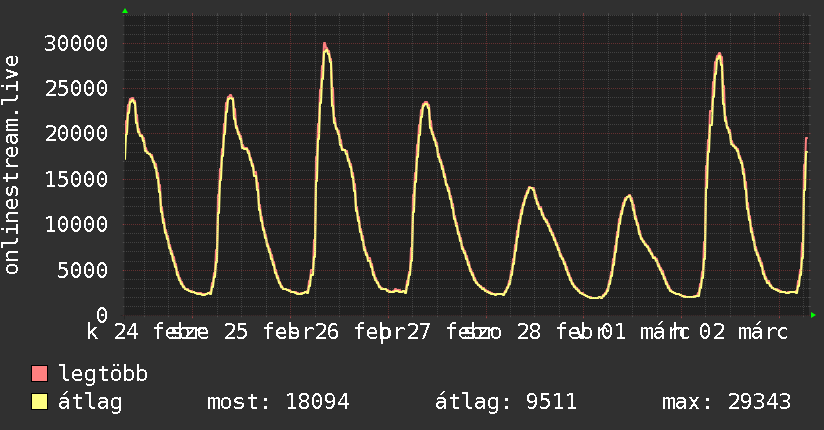Click the 'átlag: 9511' average value
This screenshot has height=430, width=824.
506,402
